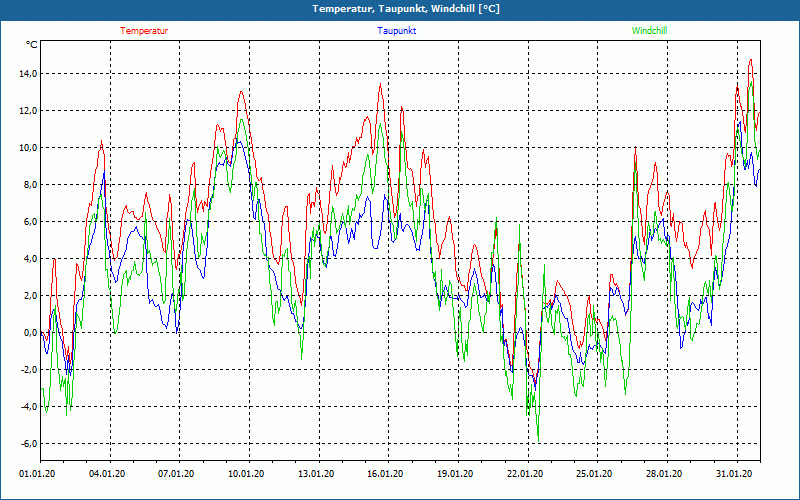Click the 28.01.20 date label

point(664,474)
